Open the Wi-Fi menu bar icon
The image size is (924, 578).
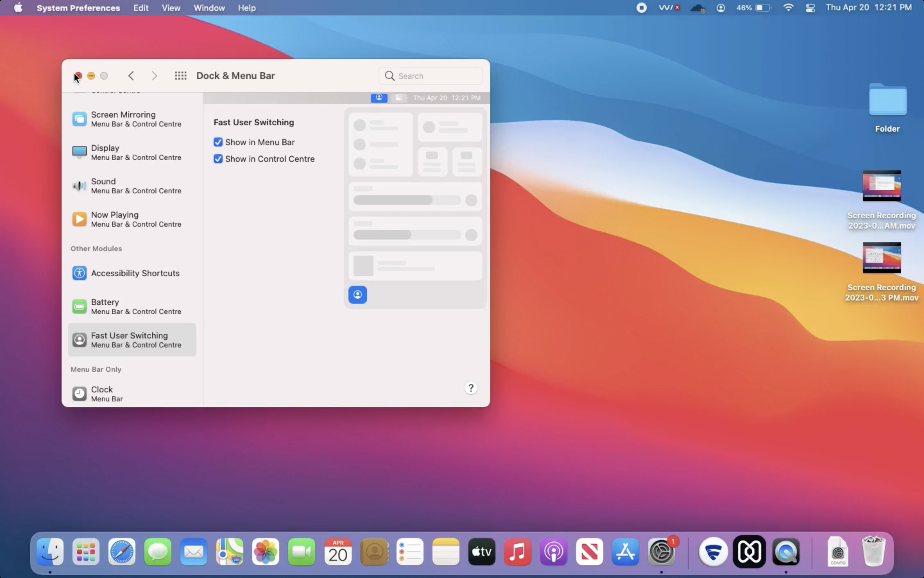tap(788, 8)
